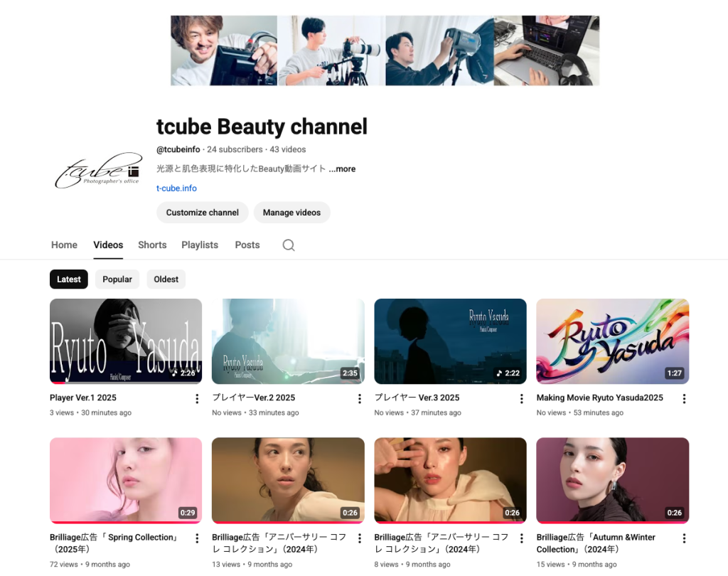Switch to the Home tab
This screenshot has height=576, width=728.
tap(64, 245)
